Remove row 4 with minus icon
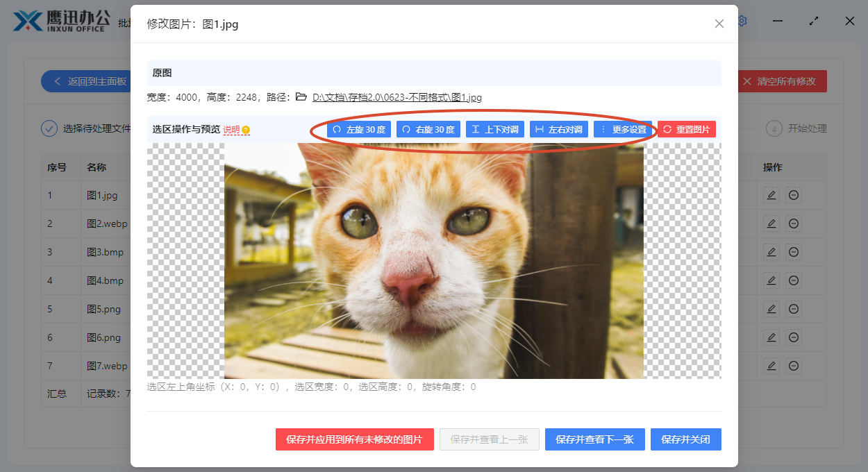Screen dimensions: 868x472 point(794,280)
